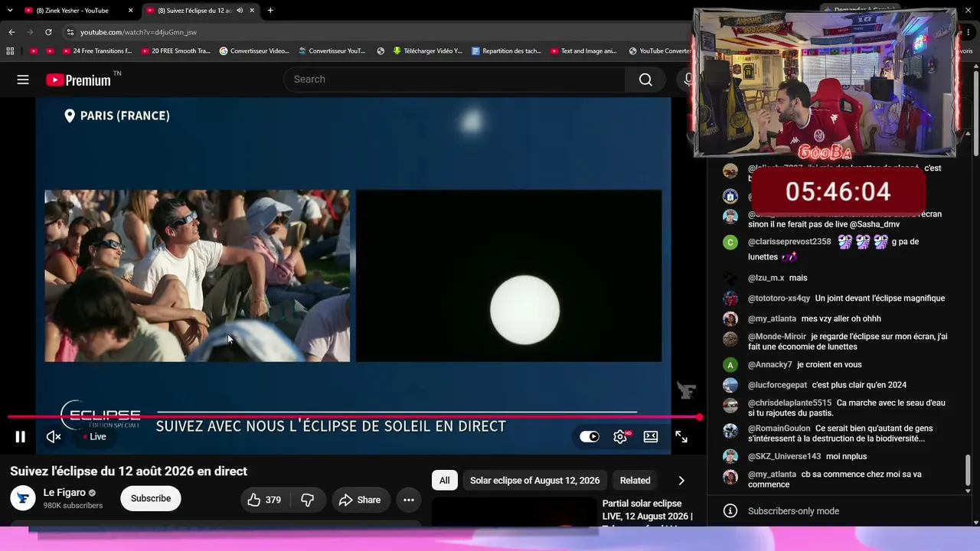Reload the YouTube page
The width and height of the screenshot is (980, 551).
point(48,32)
